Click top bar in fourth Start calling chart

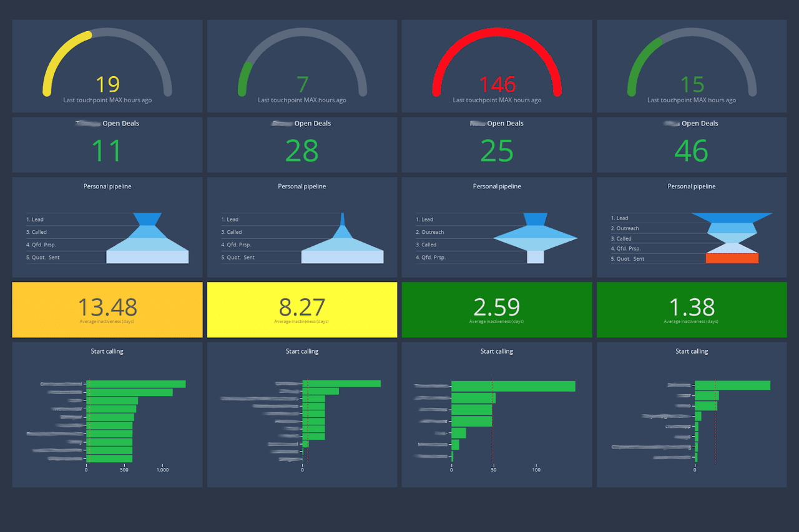pyautogui.click(x=732, y=385)
